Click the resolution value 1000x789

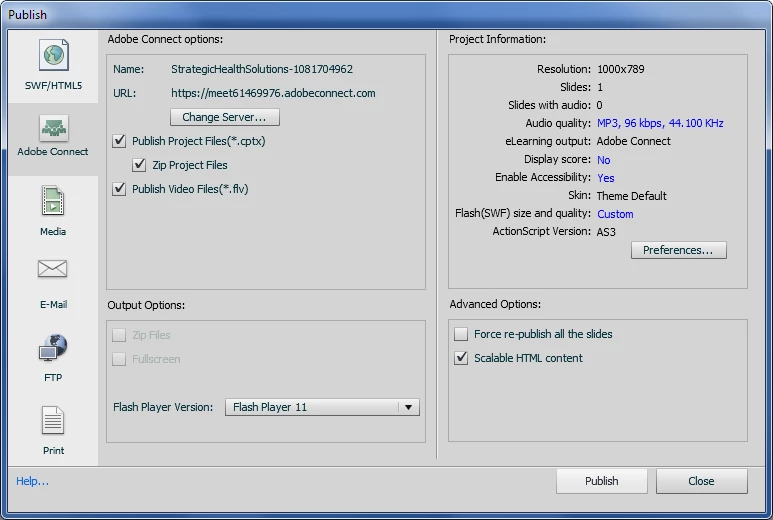pyautogui.click(x=621, y=69)
